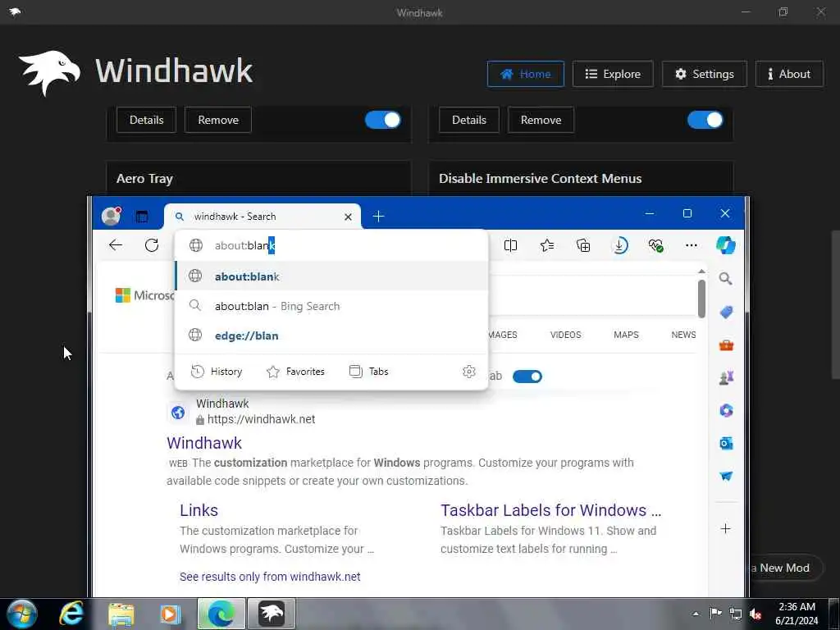Screen dimensions: 840x630
Task: Click the Edge page vertical scrollbar thumb
Action: click(702, 298)
